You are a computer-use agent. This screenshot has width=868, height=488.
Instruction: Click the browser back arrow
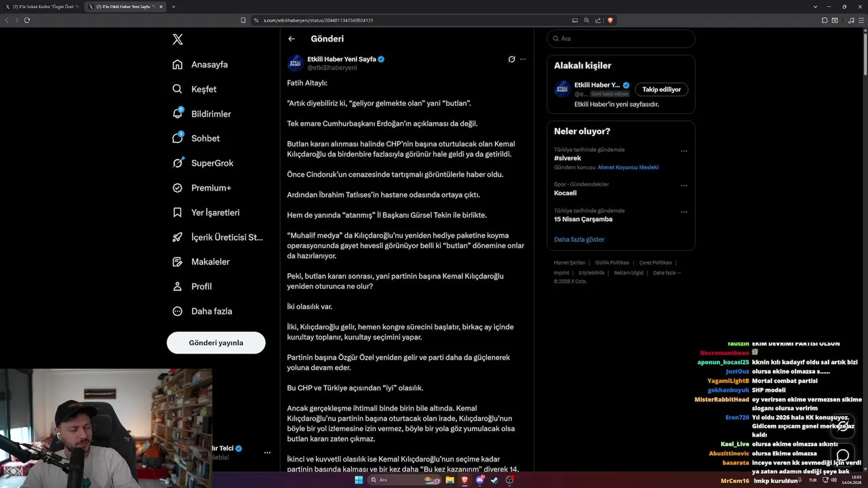click(7, 20)
